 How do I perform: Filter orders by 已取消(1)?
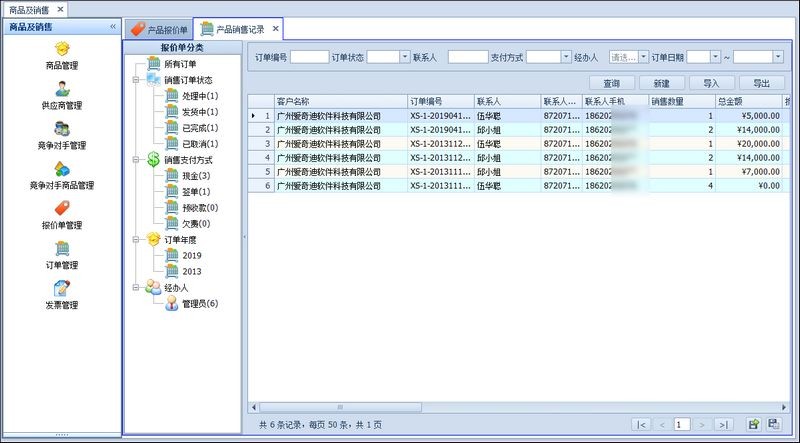click(x=200, y=144)
